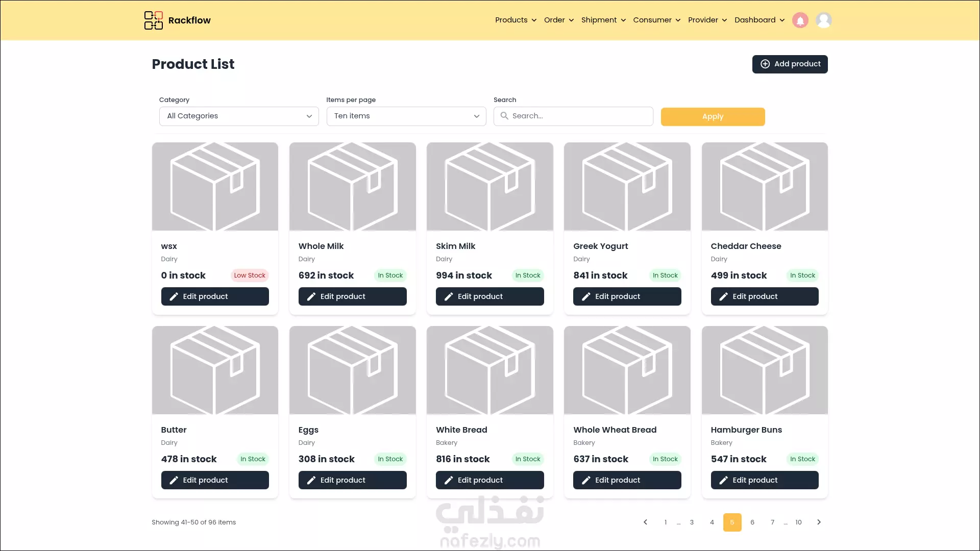Screen dimensions: 980x551
Task: Go to page 6
Action: (752, 522)
